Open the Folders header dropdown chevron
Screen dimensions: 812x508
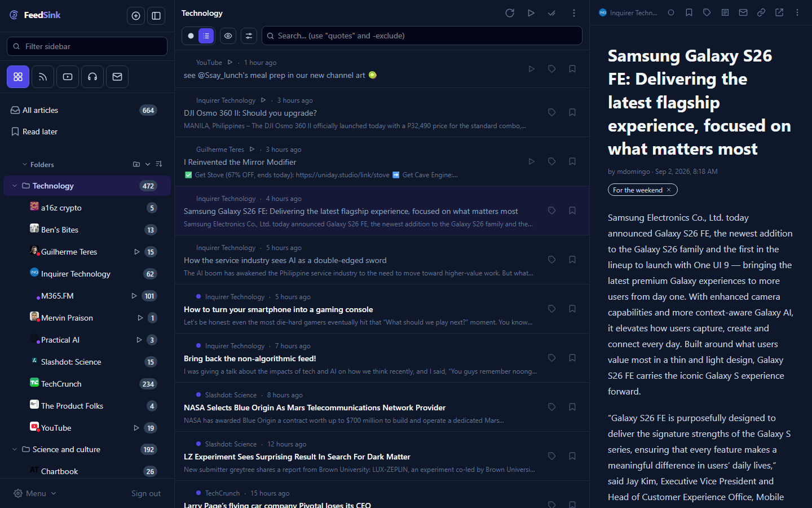(x=148, y=164)
